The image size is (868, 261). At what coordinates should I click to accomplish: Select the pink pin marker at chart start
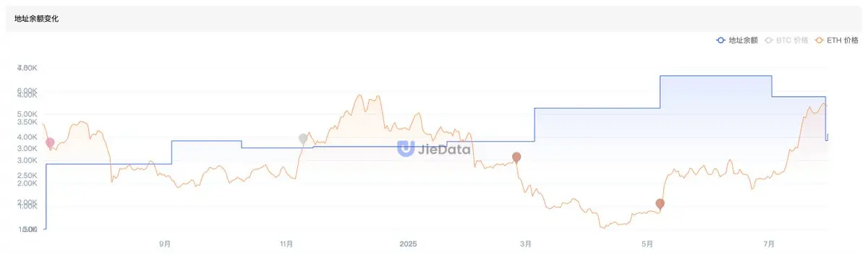tap(49, 143)
